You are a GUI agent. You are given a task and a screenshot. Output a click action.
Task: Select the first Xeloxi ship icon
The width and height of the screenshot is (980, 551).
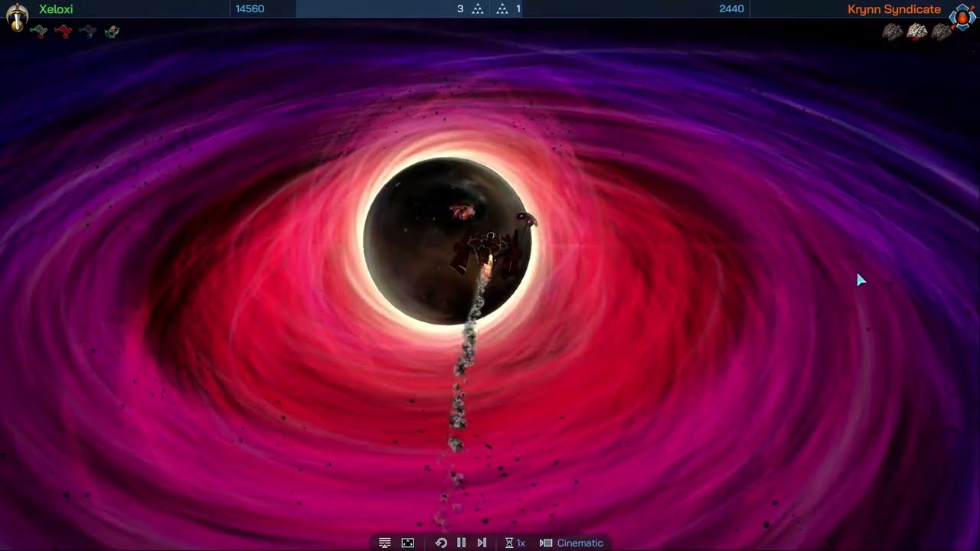coord(38,31)
